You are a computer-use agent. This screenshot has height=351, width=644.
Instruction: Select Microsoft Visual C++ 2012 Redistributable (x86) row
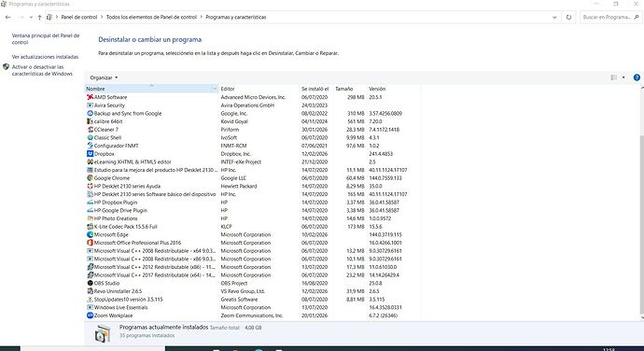(253, 267)
